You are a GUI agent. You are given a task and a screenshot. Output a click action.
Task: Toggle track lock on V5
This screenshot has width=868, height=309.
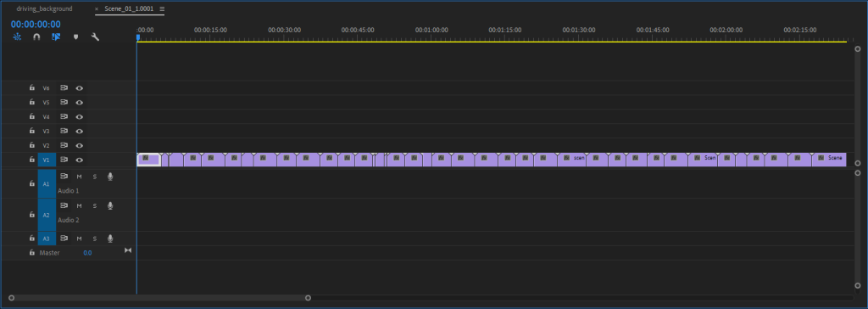(32, 102)
